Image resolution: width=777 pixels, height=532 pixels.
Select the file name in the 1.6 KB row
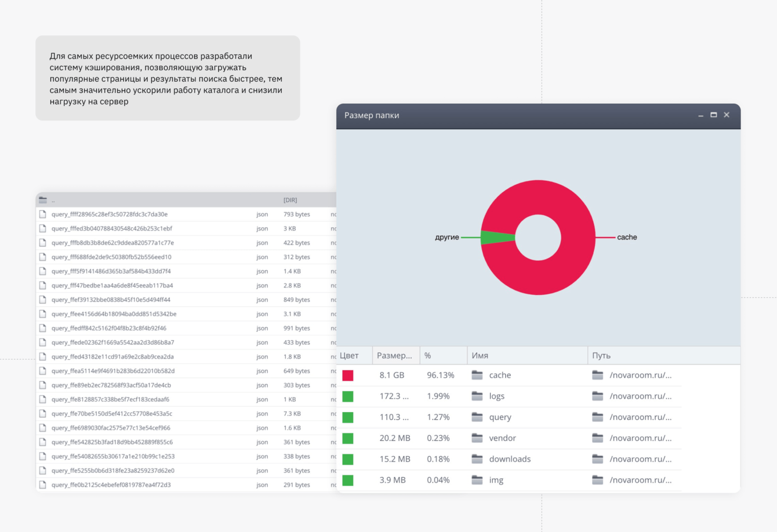[x=111, y=428]
